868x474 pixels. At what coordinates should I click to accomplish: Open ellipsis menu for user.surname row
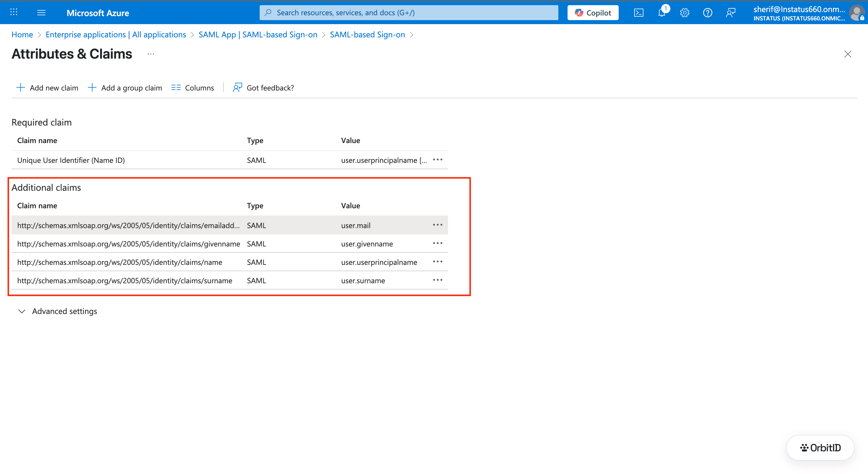(437, 280)
